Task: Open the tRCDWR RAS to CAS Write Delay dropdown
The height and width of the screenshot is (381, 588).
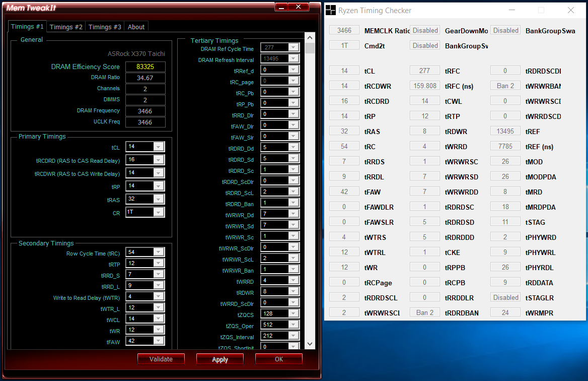Action: [158, 173]
